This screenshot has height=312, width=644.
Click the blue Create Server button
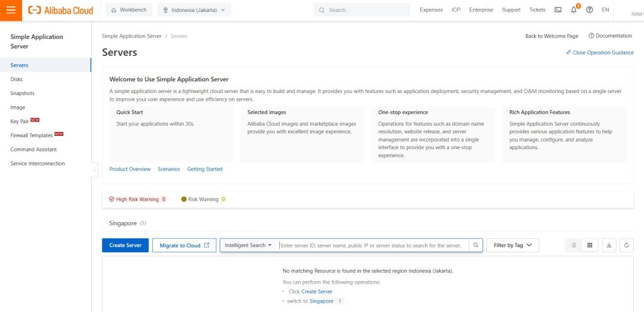tap(125, 245)
